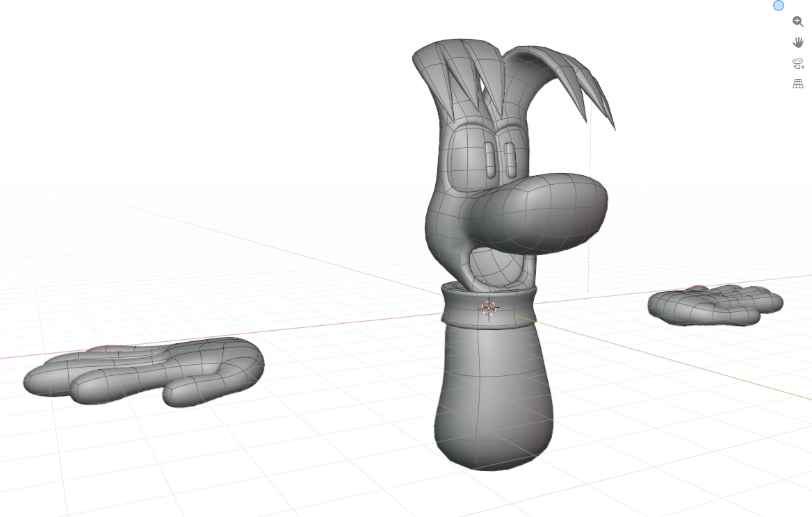812x517 pixels.
Task: Click the 3D cursor on the collar
Action: pyautogui.click(x=489, y=308)
